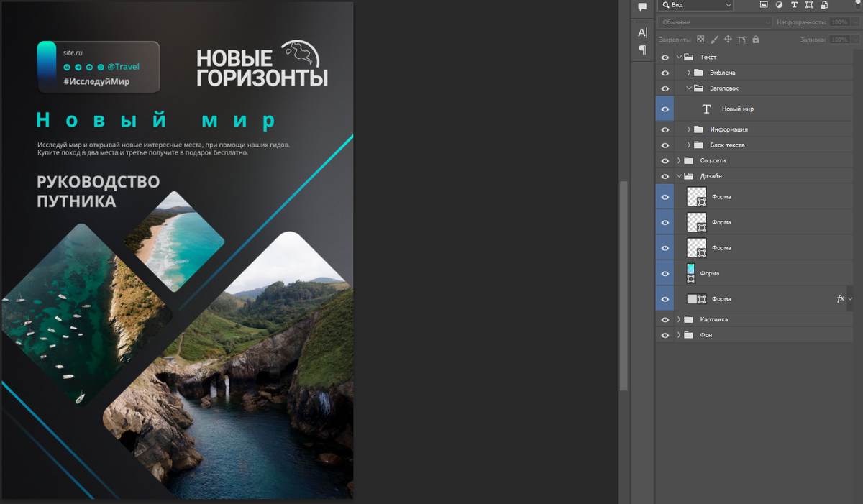Open the Character panel icon
The height and width of the screenshot is (504, 863).
coord(642,32)
